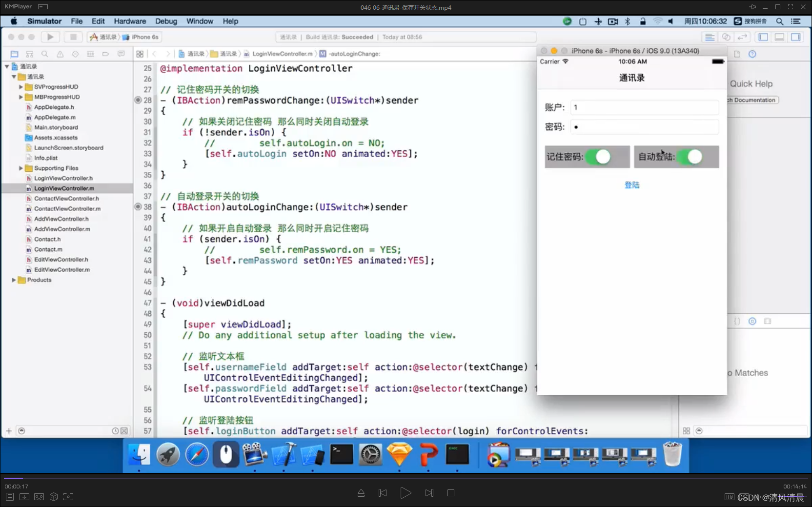812x507 pixels.
Task: Open the find navigator magnifier icon
Action: (x=45, y=54)
